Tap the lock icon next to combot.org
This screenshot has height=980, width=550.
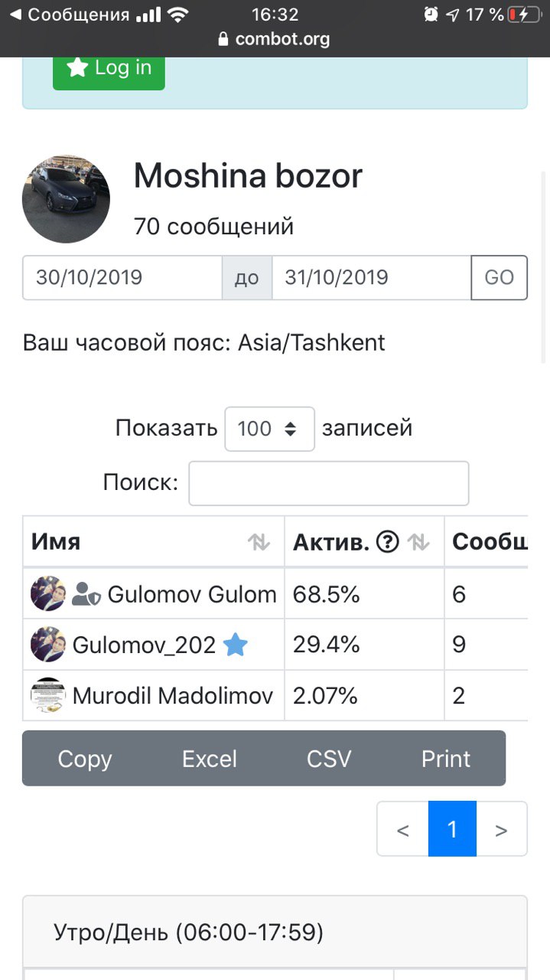pos(223,39)
